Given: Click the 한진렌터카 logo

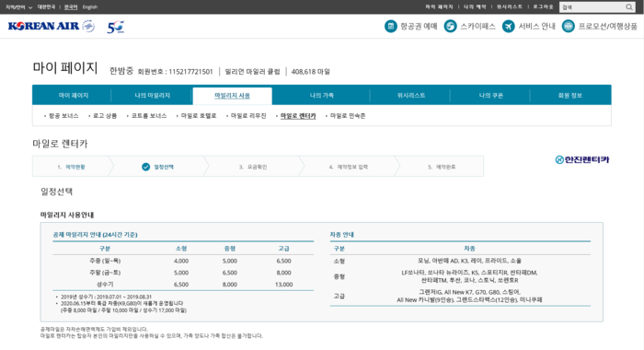Looking at the screenshot, I should click(582, 159).
